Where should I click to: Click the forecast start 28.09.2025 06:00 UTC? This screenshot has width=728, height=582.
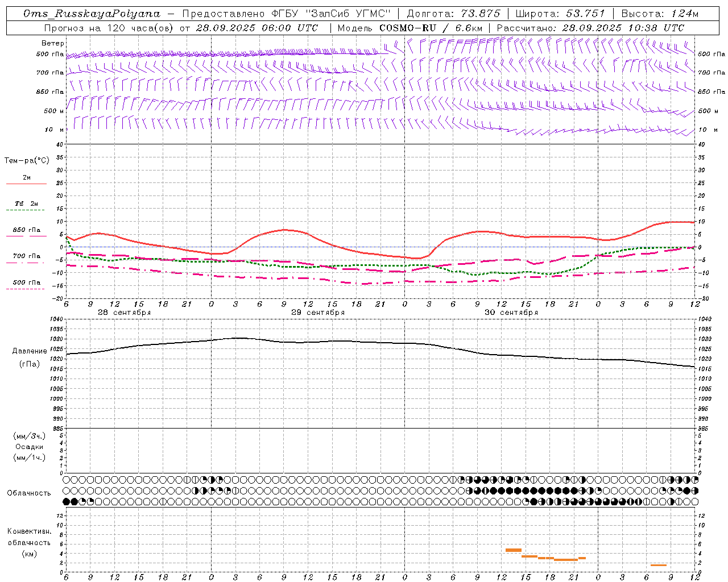(x=257, y=28)
